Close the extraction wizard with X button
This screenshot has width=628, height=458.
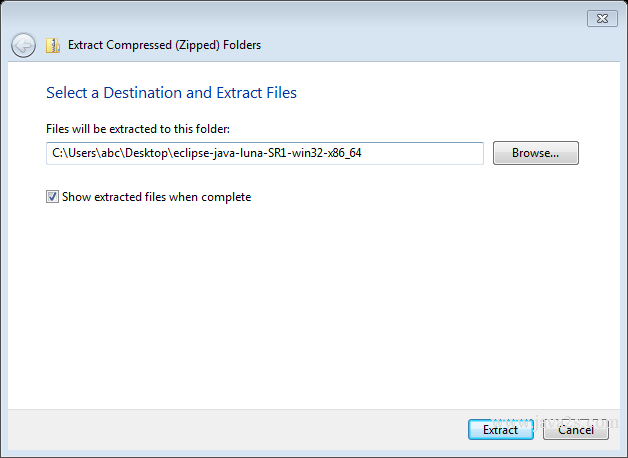pyautogui.click(x=602, y=18)
